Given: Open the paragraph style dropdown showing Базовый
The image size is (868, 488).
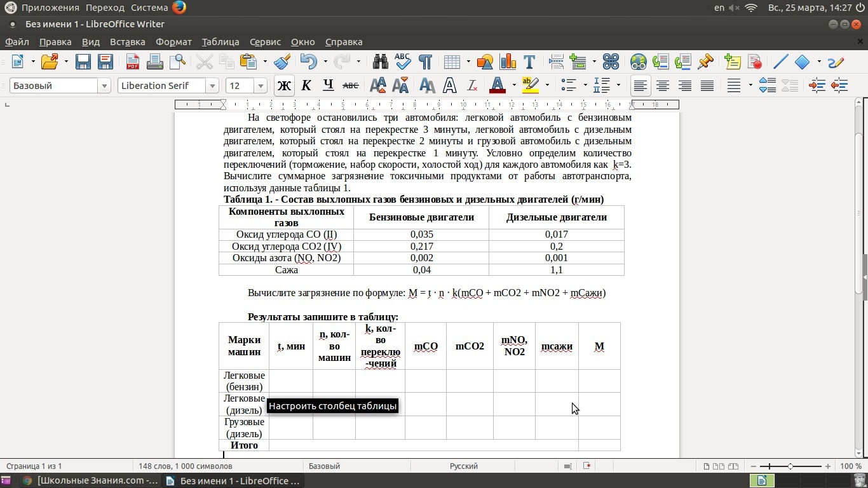Looking at the screenshot, I should point(104,86).
